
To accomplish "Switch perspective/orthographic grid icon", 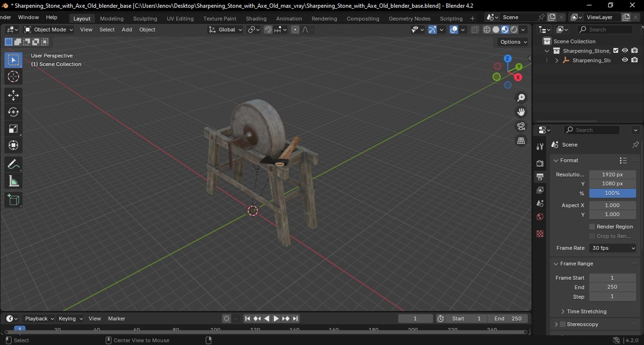I will coord(521,141).
